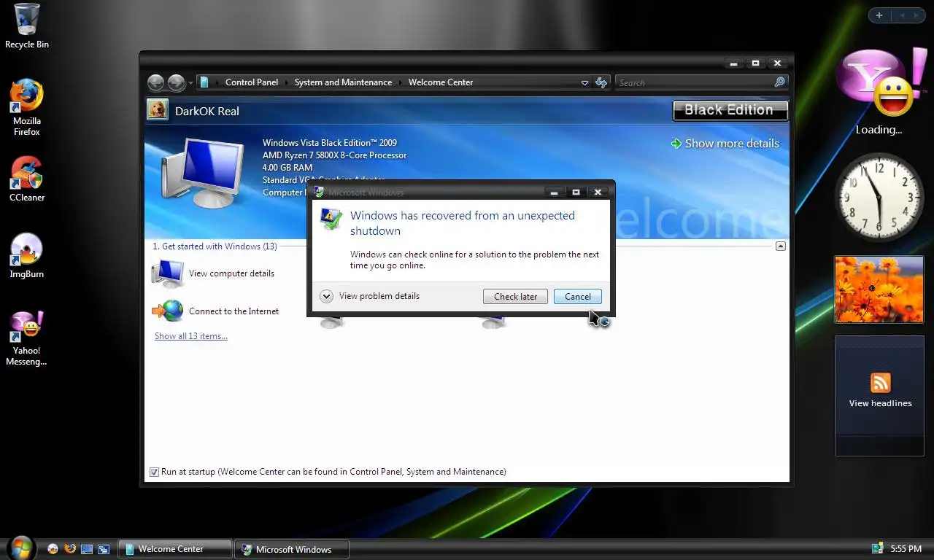Click the breadcrumb root folder icon

(x=204, y=82)
